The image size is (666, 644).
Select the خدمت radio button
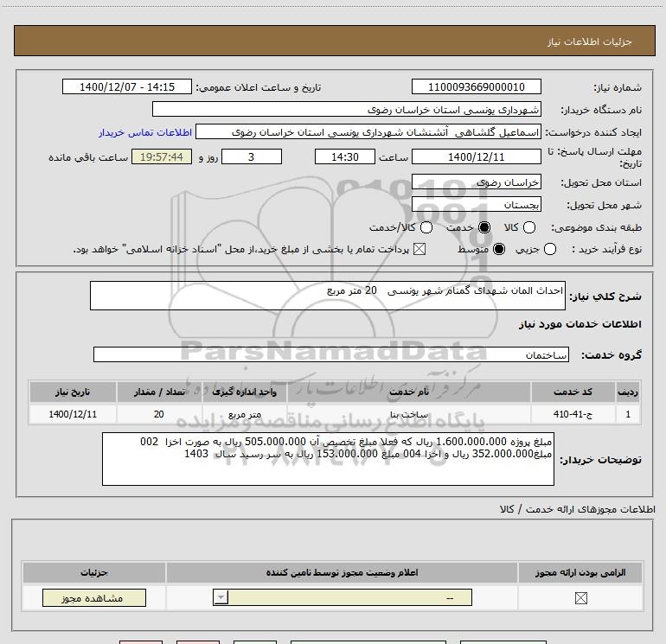point(484,227)
